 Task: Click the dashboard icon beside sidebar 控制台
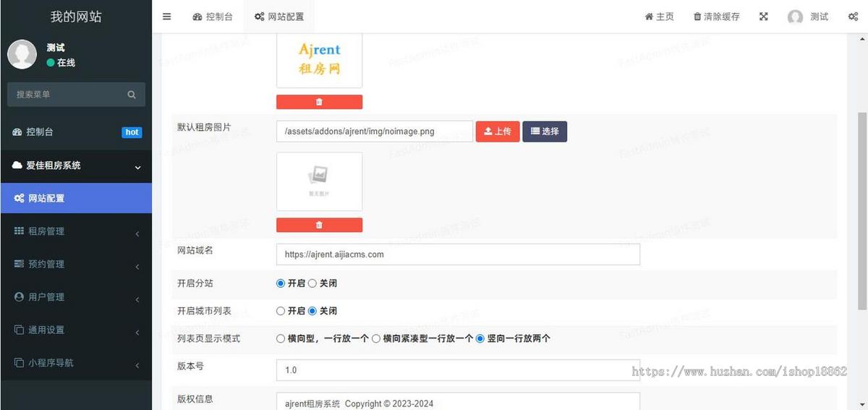tap(17, 132)
